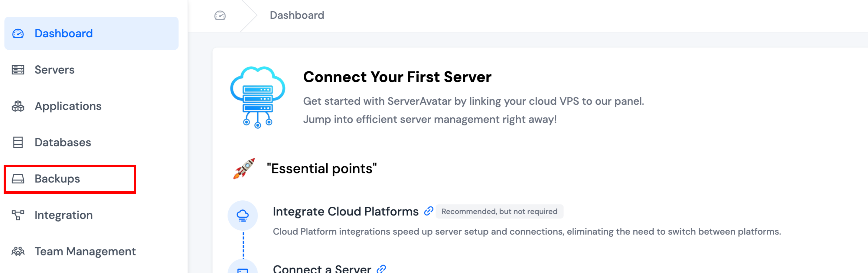
Task: Click the cloud step circle icon
Action: pyautogui.click(x=243, y=215)
